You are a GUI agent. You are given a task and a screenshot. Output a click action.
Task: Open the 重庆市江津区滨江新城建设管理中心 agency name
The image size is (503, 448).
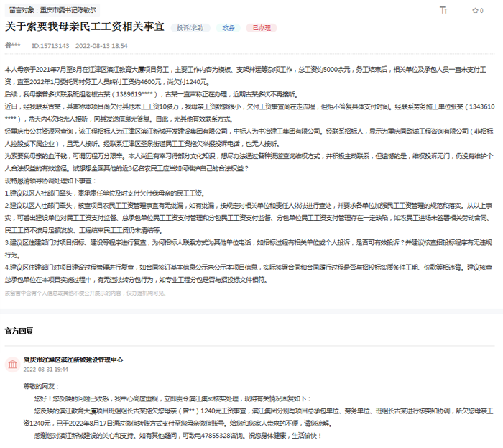[x=73, y=360]
